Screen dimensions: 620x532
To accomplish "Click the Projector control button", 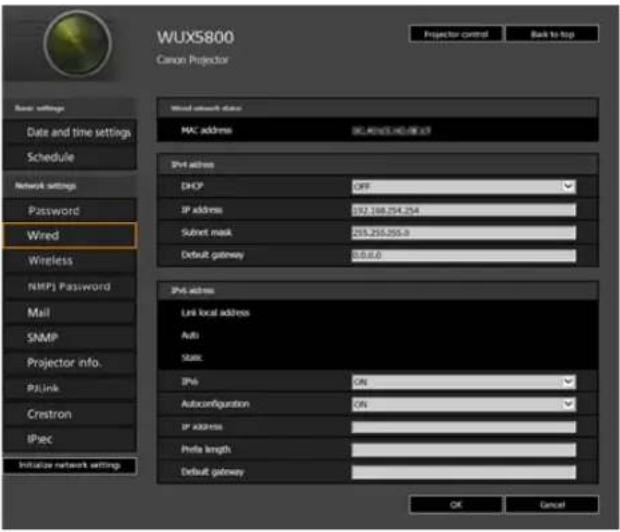I will pyautogui.click(x=456, y=34).
